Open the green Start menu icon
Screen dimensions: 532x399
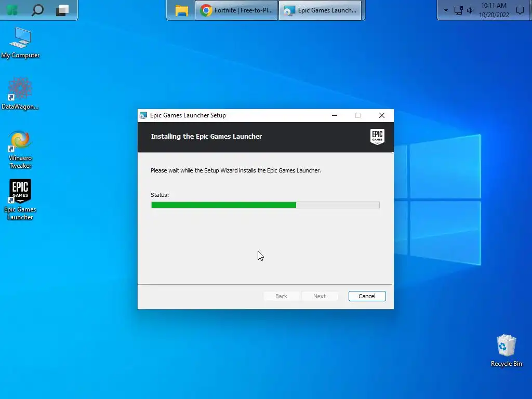click(x=12, y=10)
